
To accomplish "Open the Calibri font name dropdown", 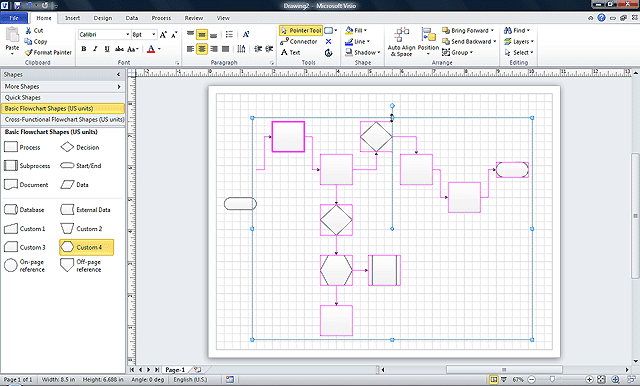I will [x=127, y=35].
